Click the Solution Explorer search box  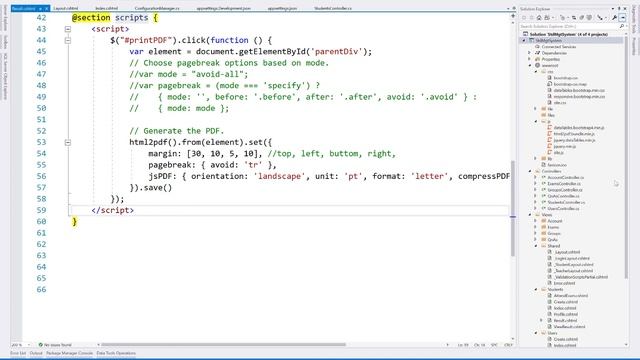coord(569,26)
